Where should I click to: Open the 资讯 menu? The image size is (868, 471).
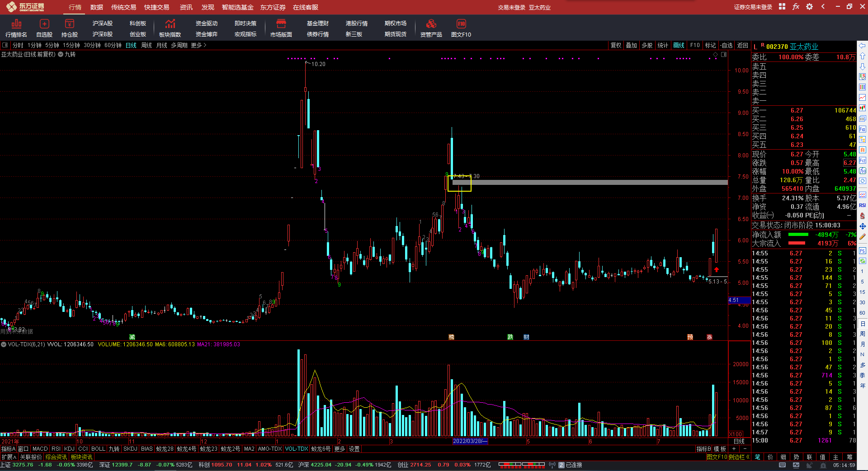tap(186, 7)
